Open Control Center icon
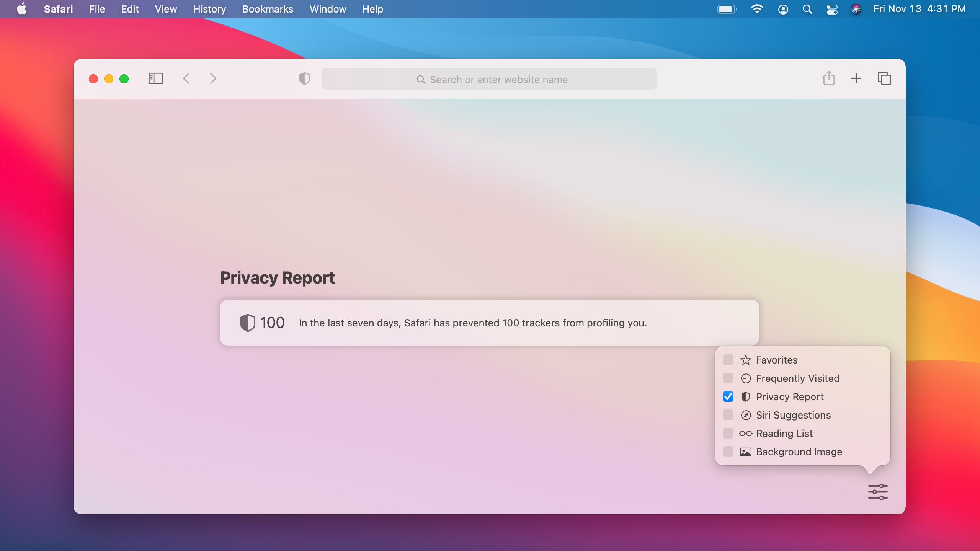 [832, 9]
